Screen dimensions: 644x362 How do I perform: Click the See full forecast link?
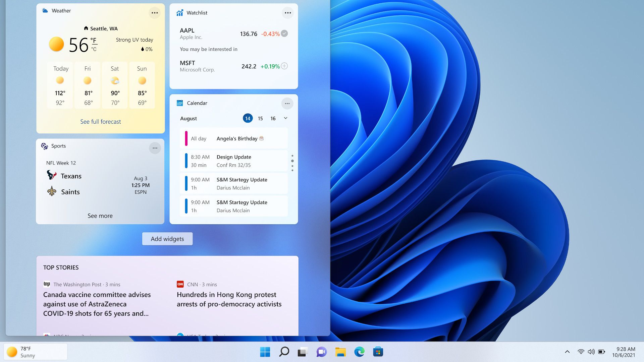100,121
